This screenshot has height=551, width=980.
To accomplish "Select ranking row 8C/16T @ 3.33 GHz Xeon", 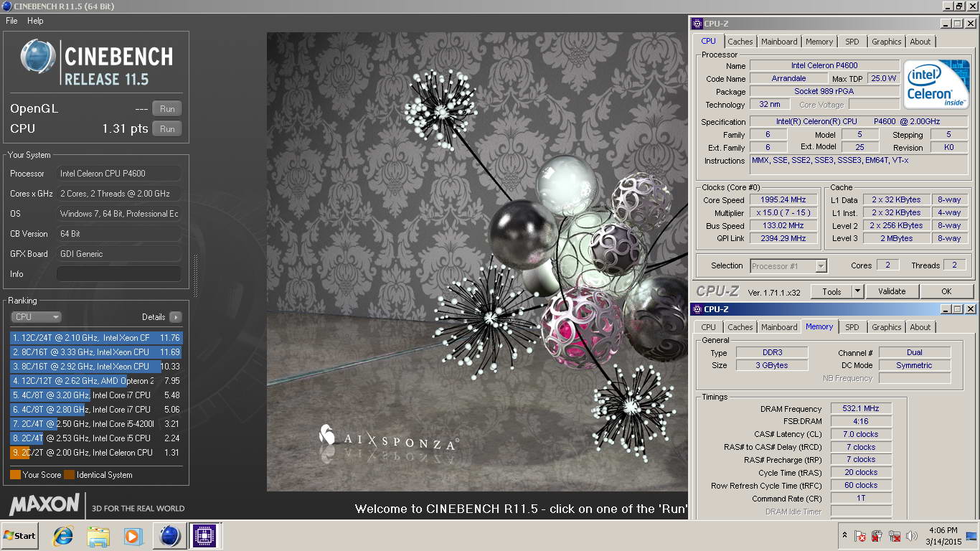I will point(96,352).
